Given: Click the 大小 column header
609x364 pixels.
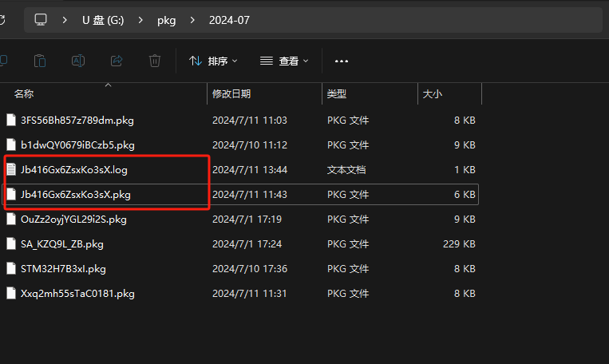Looking at the screenshot, I should [x=433, y=94].
